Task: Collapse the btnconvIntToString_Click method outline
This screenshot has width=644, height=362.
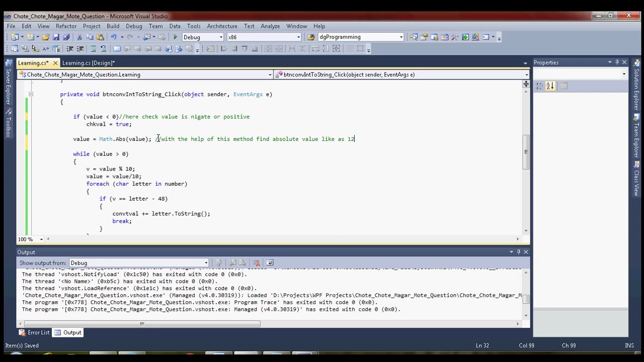Action: point(31,94)
